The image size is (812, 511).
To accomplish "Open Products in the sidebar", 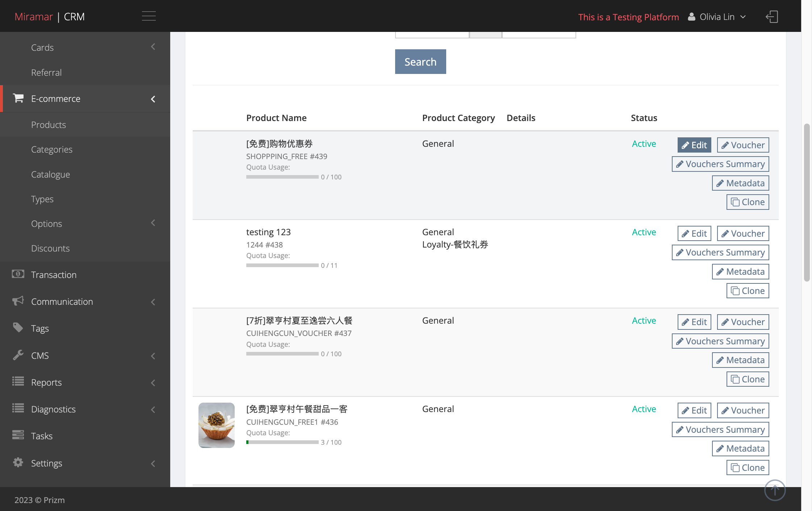I will pyautogui.click(x=49, y=125).
